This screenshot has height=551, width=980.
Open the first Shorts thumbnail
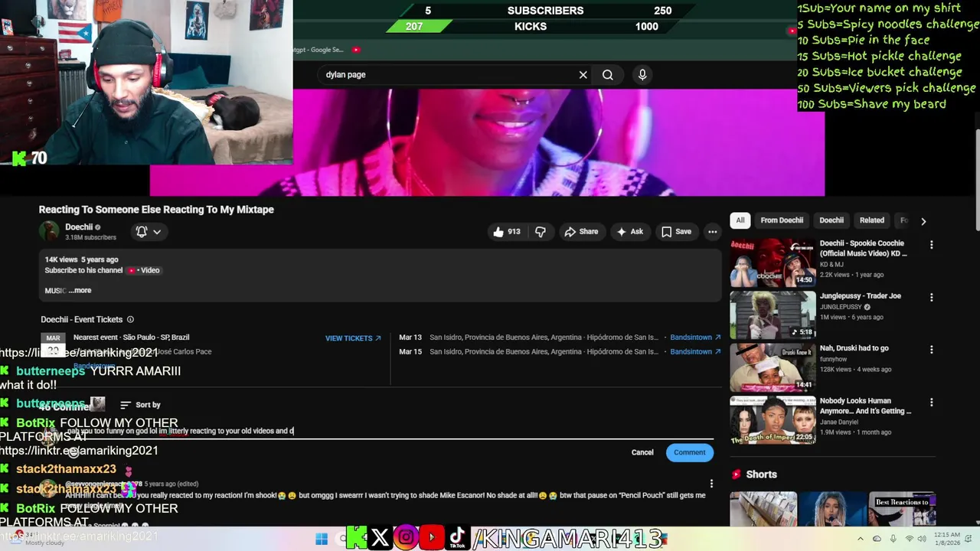763,510
